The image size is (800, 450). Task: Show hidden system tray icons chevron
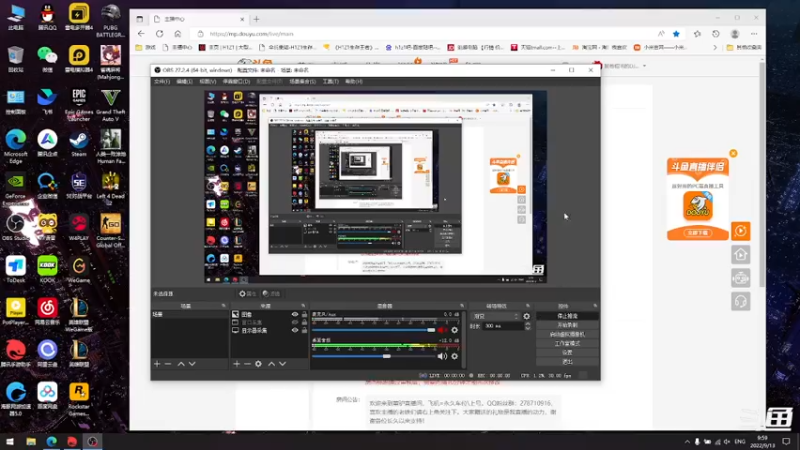pyautogui.click(x=687, y=441)
